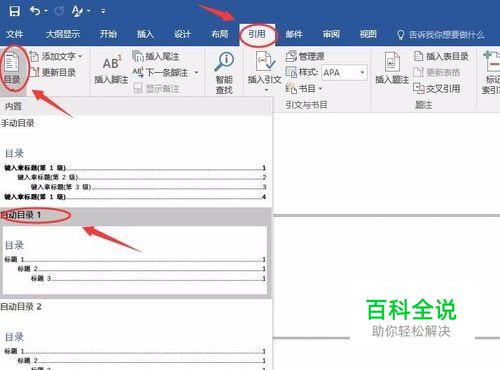
Task: Switch to the 布局 tab
Action: [x=220, y=34]
